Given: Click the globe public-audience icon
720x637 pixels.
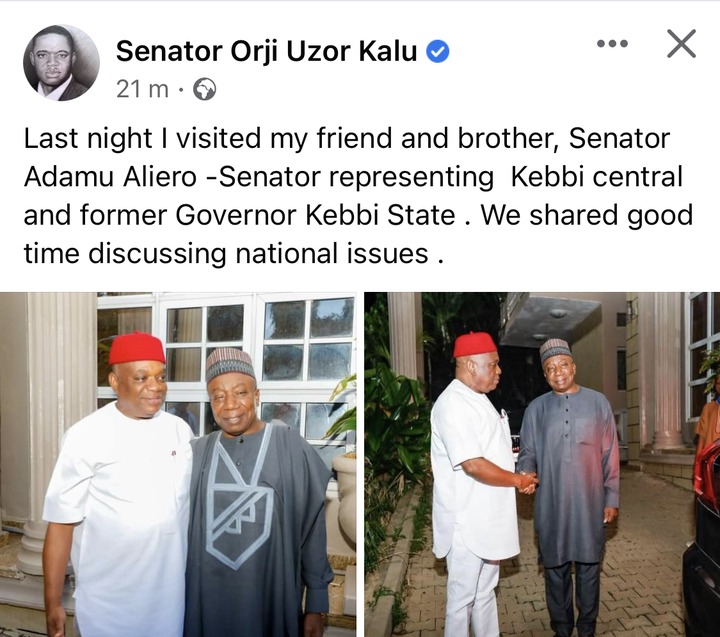Looking at the screenshot, I should [x=204, y=89].
